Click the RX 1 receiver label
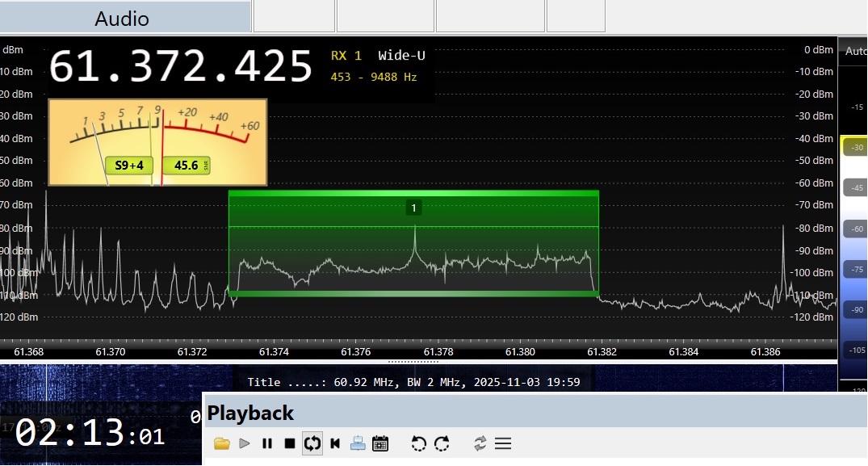This screenshot has height=466, width=868. (x=346, y=56)
